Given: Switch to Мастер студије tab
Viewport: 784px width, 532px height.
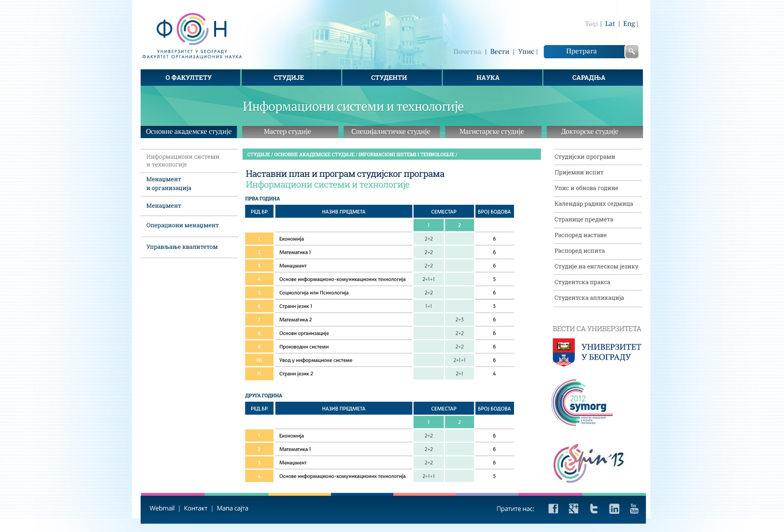Looking at the screenshot, I should pos(288,132).
